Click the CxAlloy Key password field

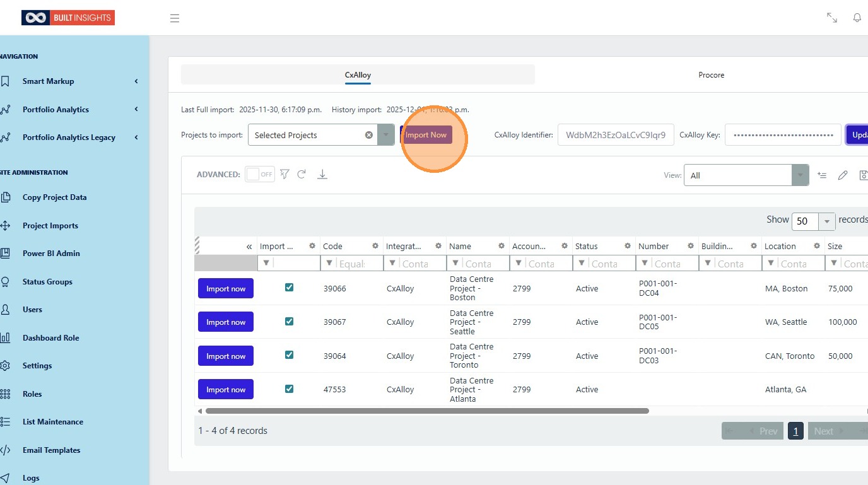tap(783, 135)
